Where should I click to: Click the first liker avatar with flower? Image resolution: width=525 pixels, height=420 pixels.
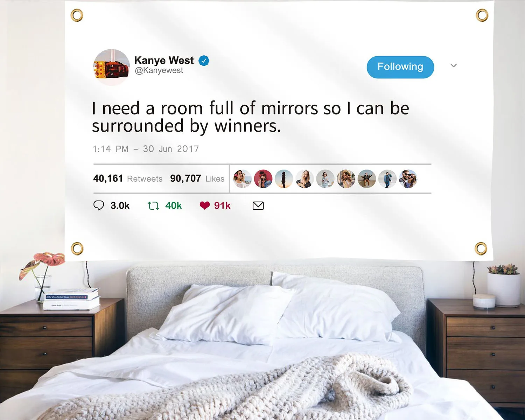pos(243,179)
